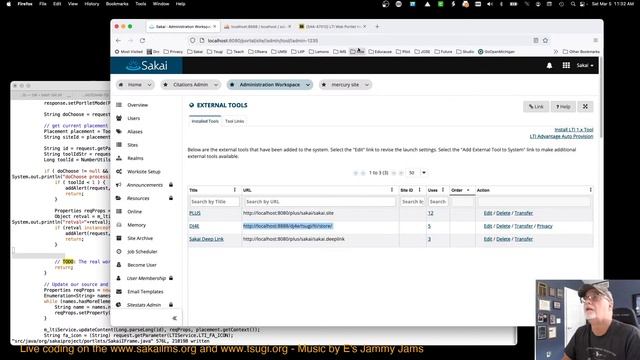The image size is (640, 360).
Task: Expand Administration Workspace dropdown chevron
Action: coord(308,84)
